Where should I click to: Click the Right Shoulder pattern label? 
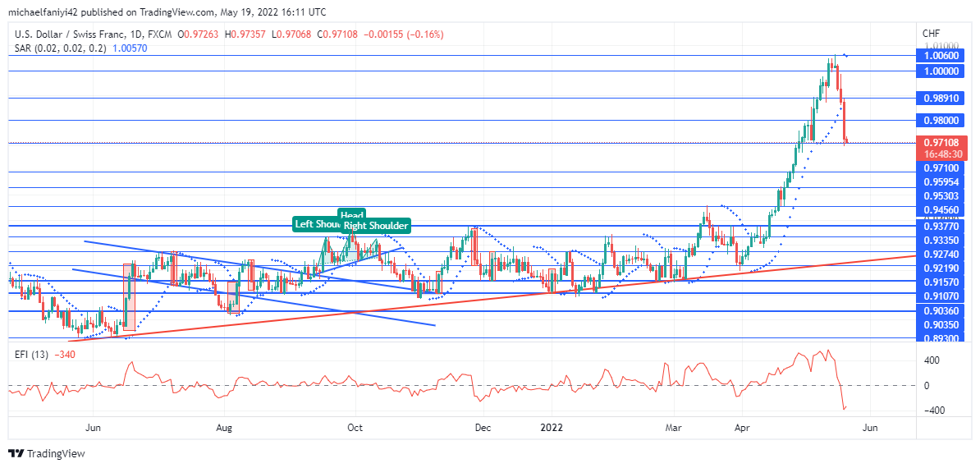pyautogui.click(x=375, y=226)
